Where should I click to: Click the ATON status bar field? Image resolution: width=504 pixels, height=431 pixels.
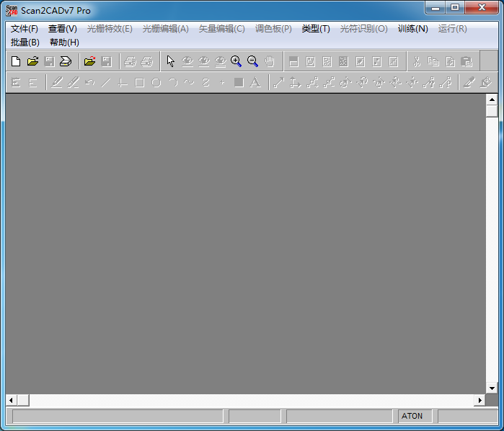tap(415, 416)
